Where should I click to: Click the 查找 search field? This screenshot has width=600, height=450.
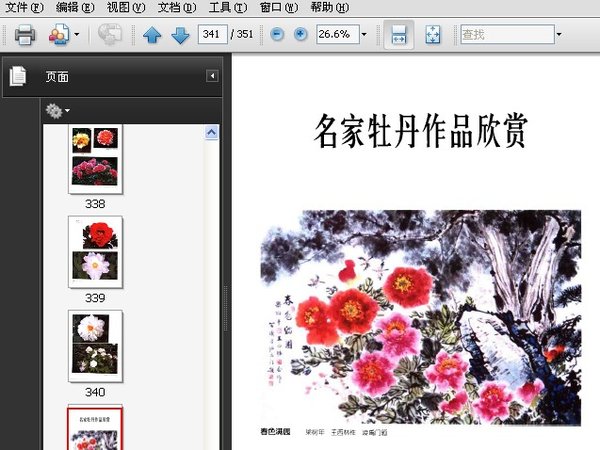(507, 34)
